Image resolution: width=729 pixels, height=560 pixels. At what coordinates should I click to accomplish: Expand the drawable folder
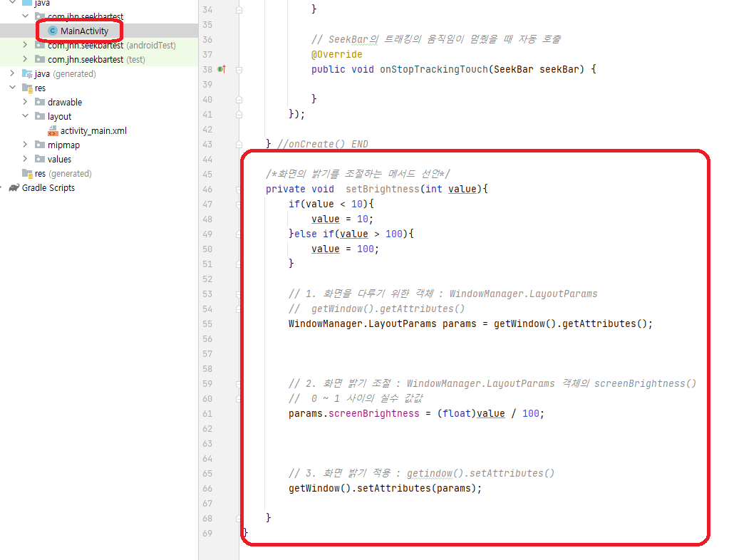pyautogui.click(x=25, y=102)
